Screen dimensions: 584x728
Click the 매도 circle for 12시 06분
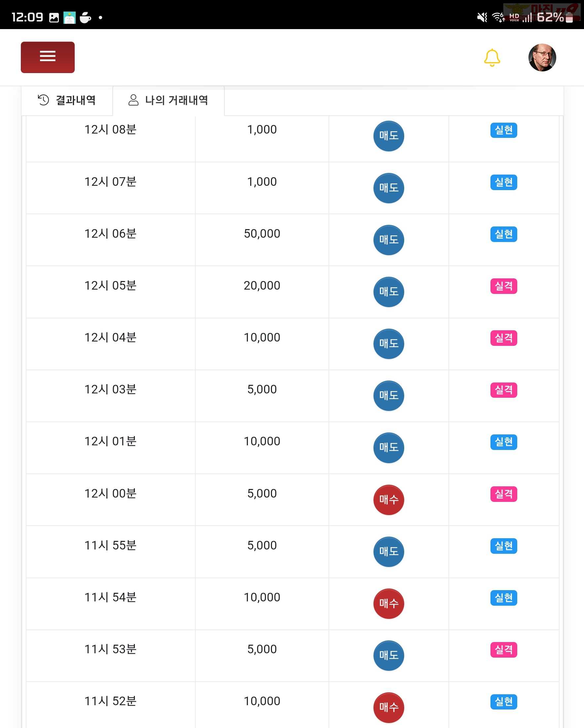pos(389,240)
